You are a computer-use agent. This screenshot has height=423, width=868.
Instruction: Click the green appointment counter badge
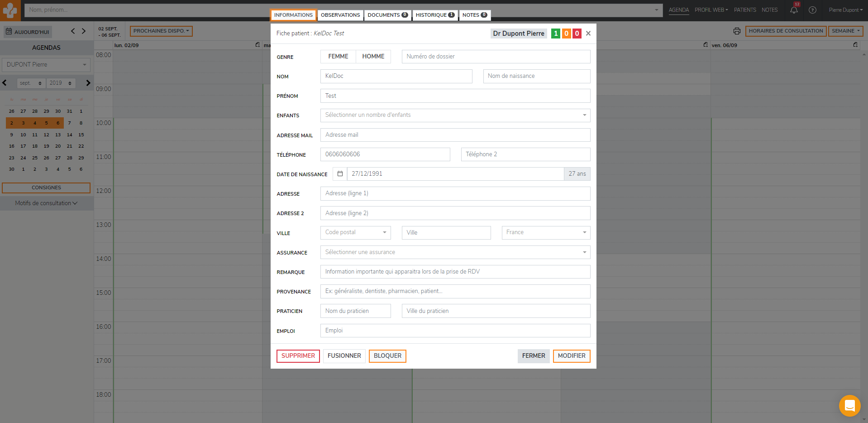pyautogui.click(x=555, y=34)
